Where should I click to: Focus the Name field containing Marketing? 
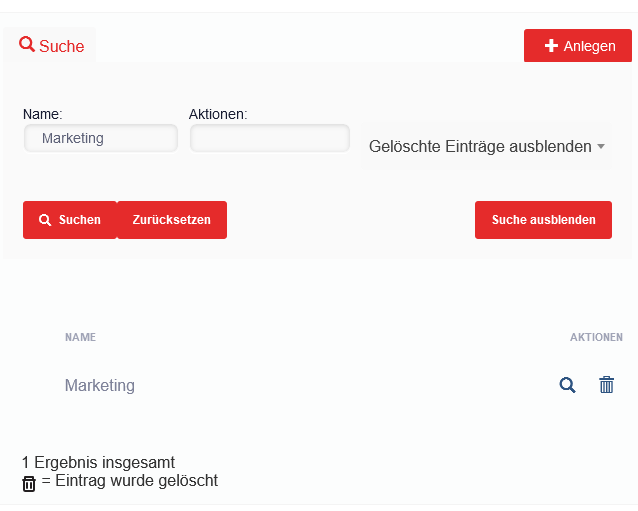(100, 138)
